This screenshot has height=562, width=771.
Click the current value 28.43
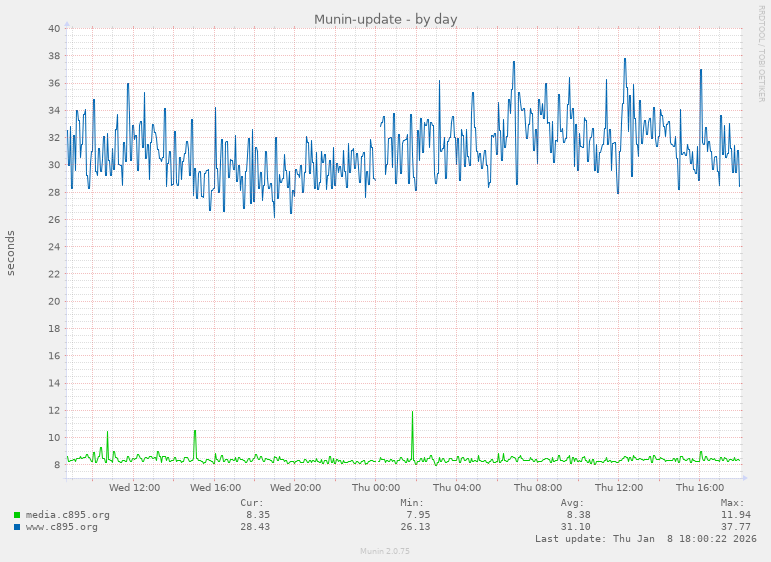pos(255,527)
